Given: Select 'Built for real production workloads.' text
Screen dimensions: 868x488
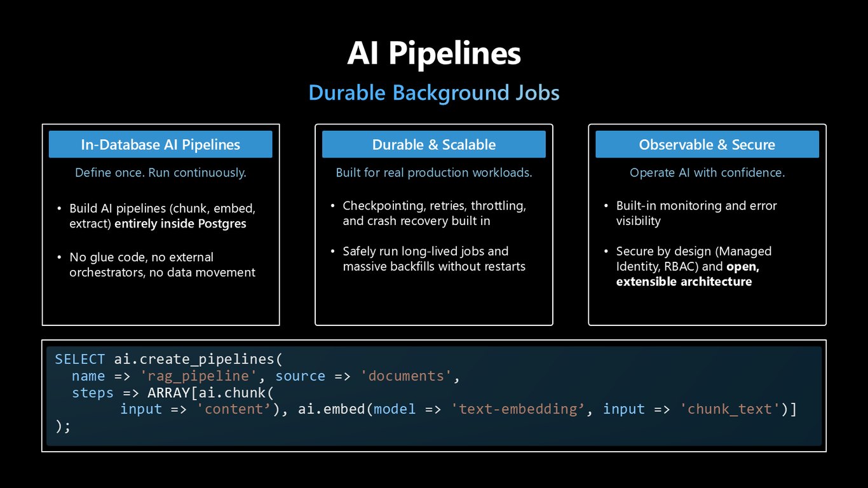Looking at the screenshot, I should coord(434,173).
